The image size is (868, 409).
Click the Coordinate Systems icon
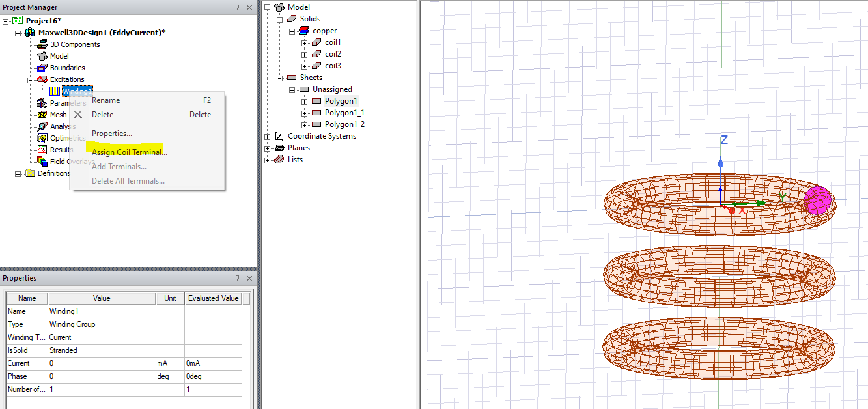point(279,136)
